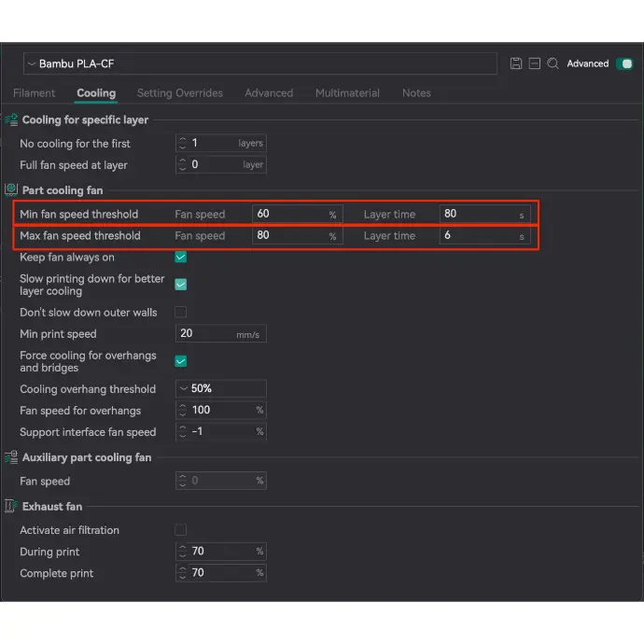Click the save preset icon
Image resolution: width=644 pixels, height=644 pixels.
pyautogui.click(x=516, y=63)
